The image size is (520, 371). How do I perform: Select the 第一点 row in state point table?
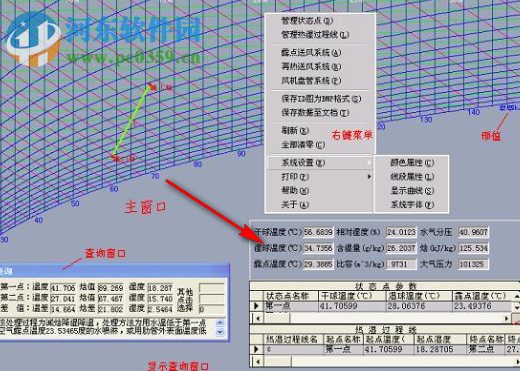click(x=380, y=306)
